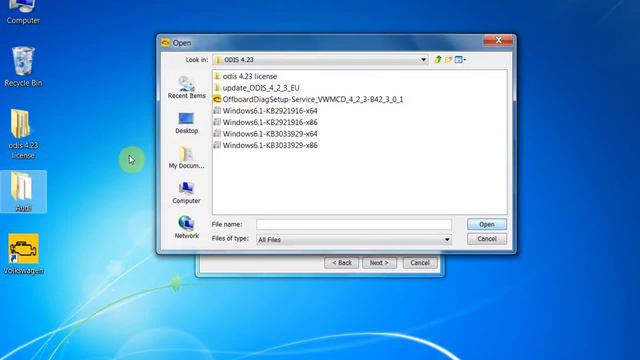Screen dimensions: 640x360
Task: Select the odis 4.23 license desktop folder
Action: (x=23, y=134)
